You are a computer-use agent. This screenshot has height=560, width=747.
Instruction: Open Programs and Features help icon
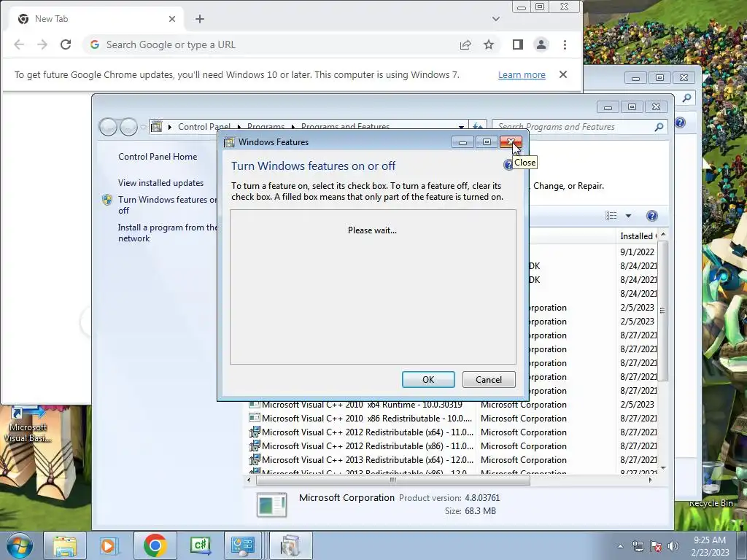coord(651,216)
